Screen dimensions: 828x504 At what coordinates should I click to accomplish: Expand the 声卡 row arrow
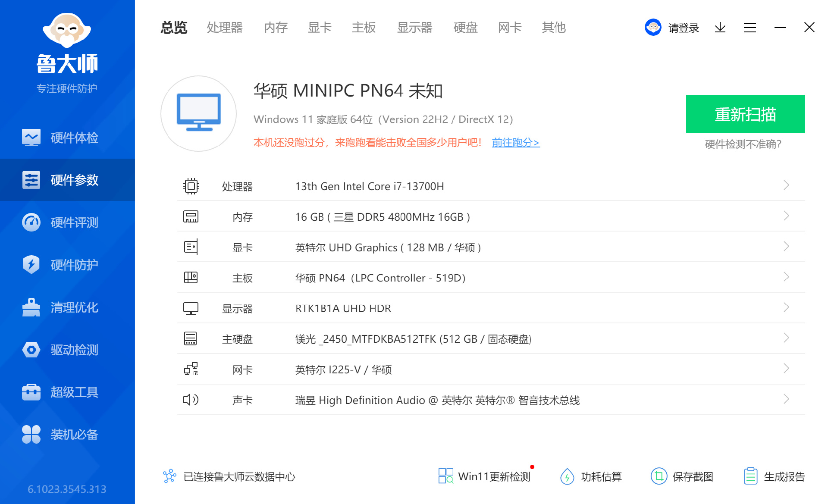coord(786,399)
